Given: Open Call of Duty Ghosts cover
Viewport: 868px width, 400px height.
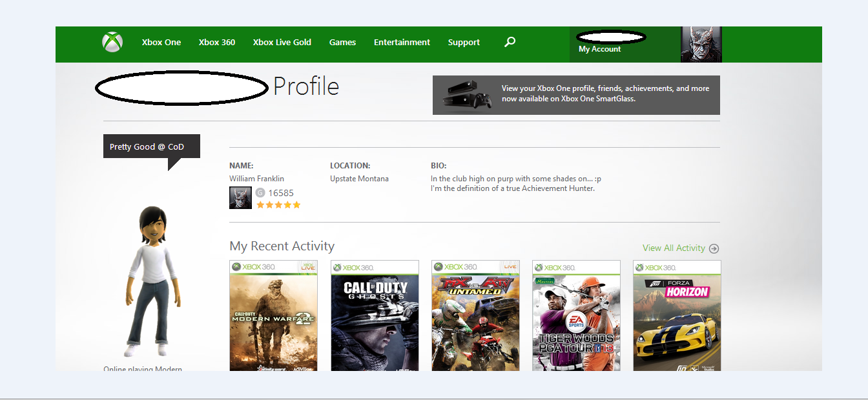Looking at the screenshot, I should 375,315.
